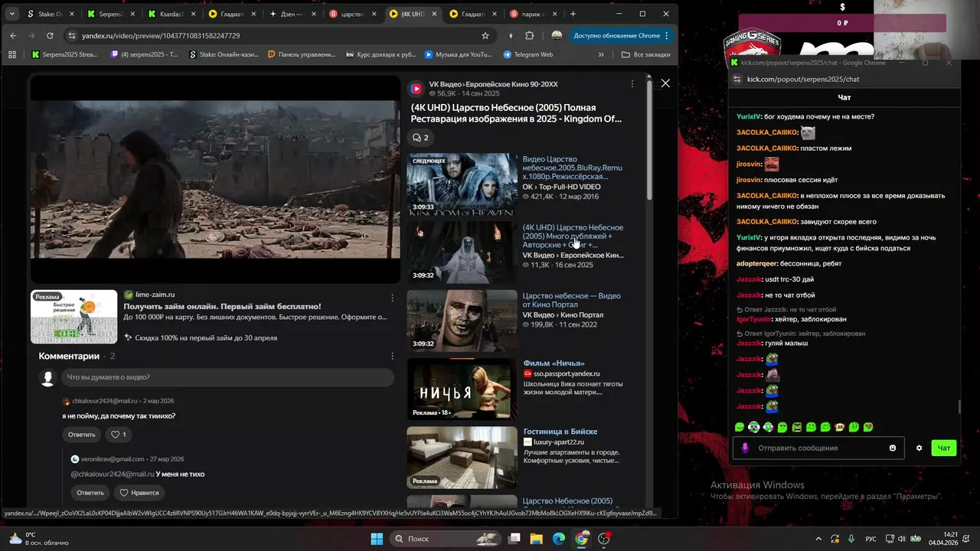This screenshot has height=551, width=980.
Task: Open the emoji picker in chat input
Action: pos(893,448)
